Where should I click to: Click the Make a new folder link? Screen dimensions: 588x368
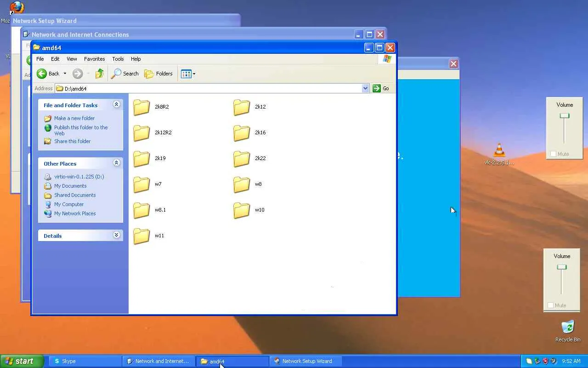point(74,118)
